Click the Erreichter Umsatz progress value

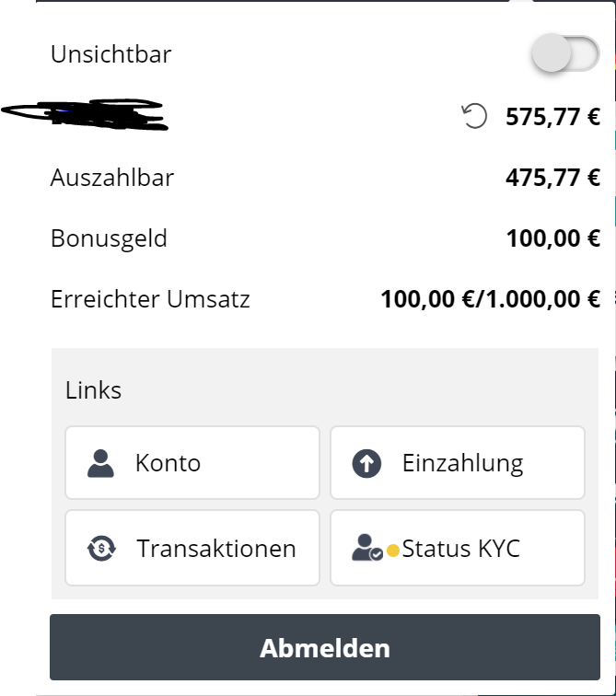tap(491, 298)
